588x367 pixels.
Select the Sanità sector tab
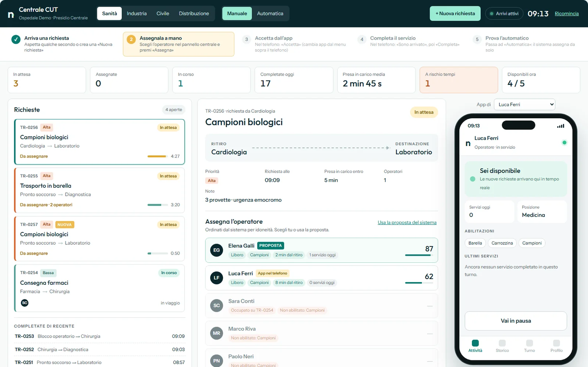click(x=110, y=14)
